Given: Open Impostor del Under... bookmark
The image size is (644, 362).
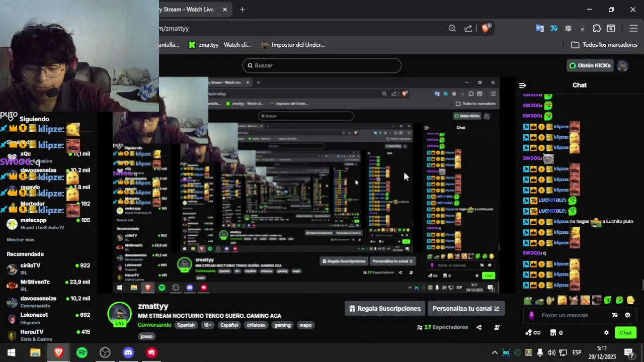Looking at the screenshot, I should [293, 45].
